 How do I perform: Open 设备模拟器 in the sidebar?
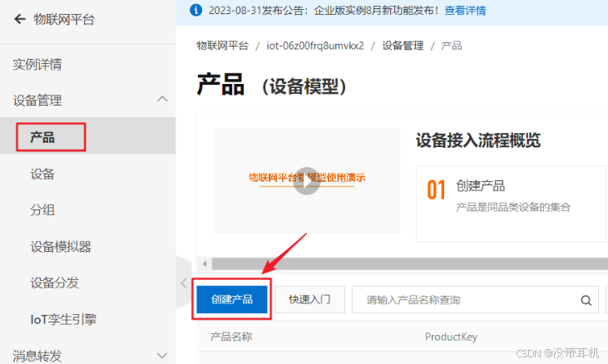coord(61,247)
